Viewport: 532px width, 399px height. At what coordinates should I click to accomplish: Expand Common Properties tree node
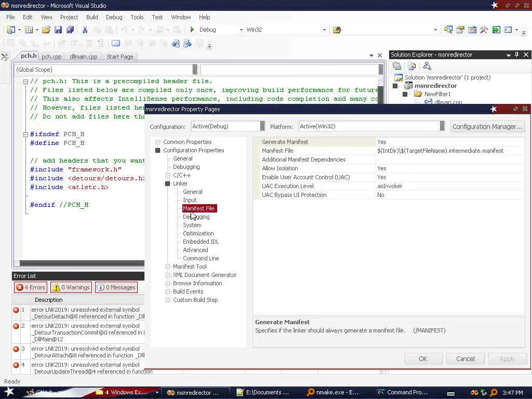(158, 142)
